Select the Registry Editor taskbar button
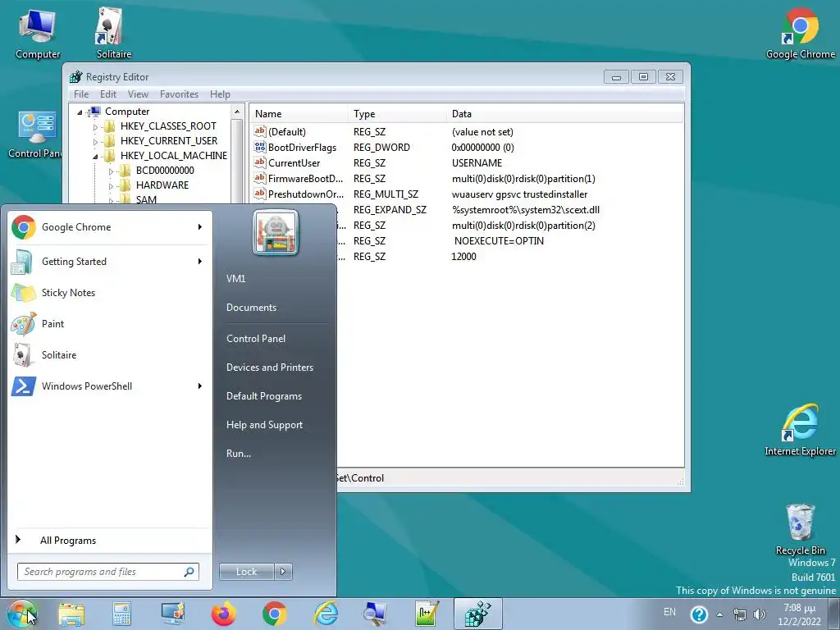This screenshot has width=840, height=630. click(x=478, y=614)
